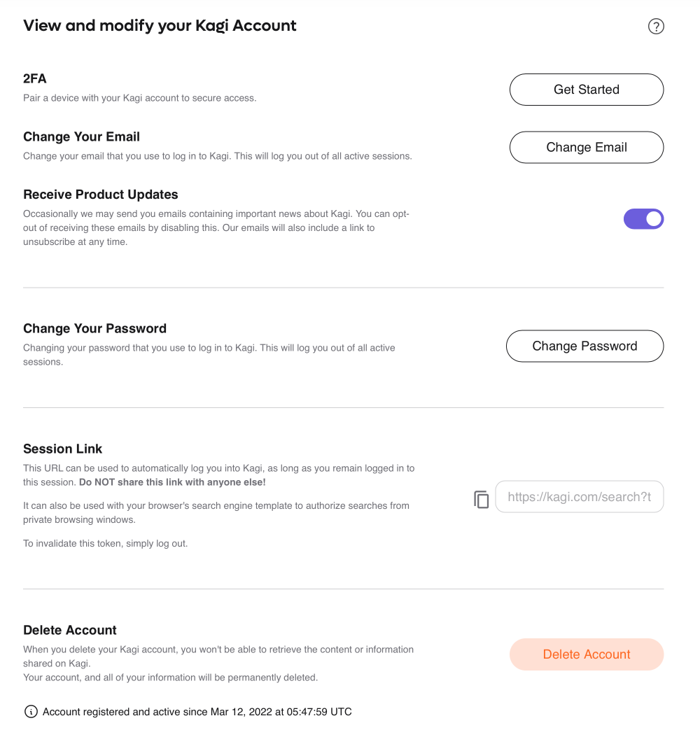
Task: Click the info icon beside account registration date
Action: (x=31, y=711)
